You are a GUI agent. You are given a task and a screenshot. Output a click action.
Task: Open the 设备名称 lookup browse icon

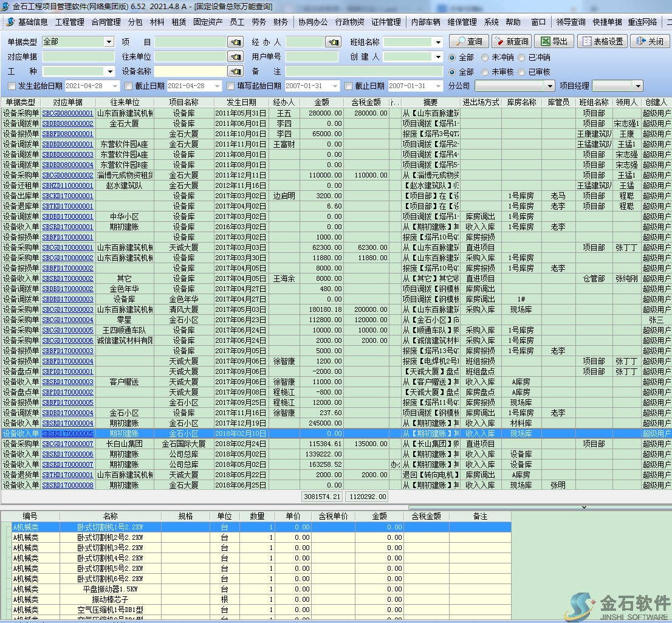click(x=235, y=71)
